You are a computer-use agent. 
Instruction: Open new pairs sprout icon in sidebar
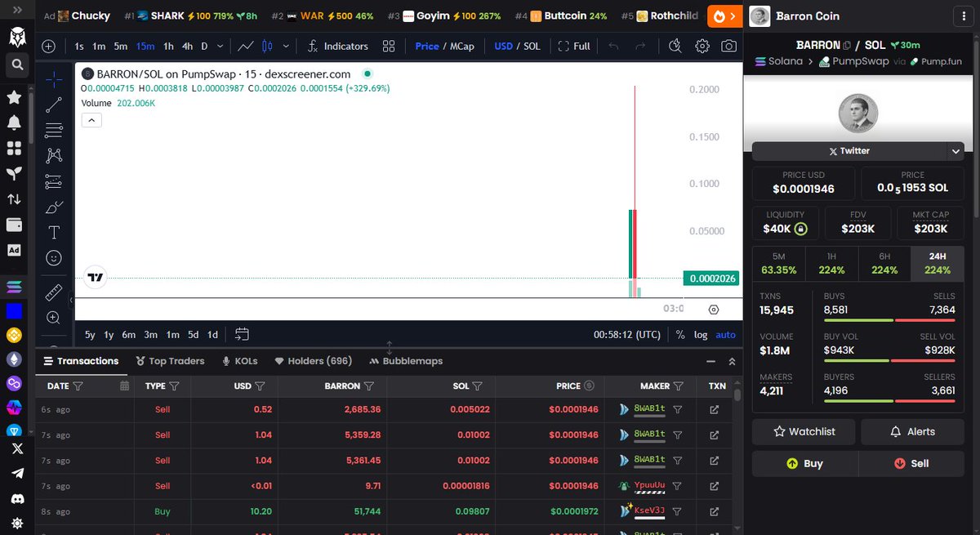14,173
